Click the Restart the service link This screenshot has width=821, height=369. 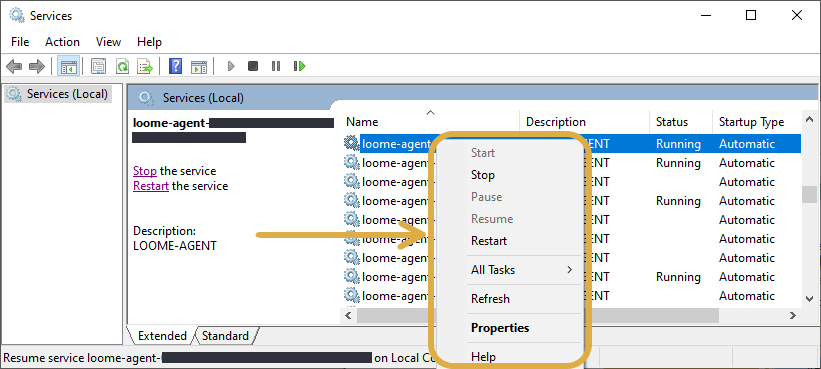click(x=151, y=186)
